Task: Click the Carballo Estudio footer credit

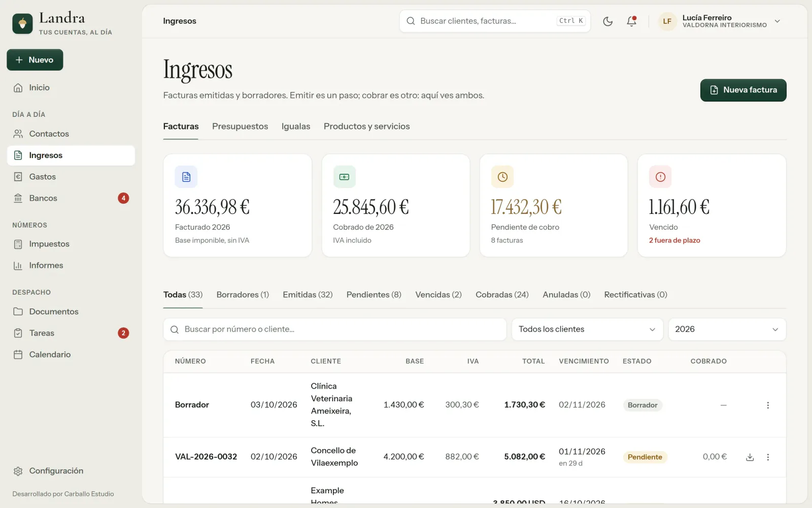Action: (x=89, y=494)
